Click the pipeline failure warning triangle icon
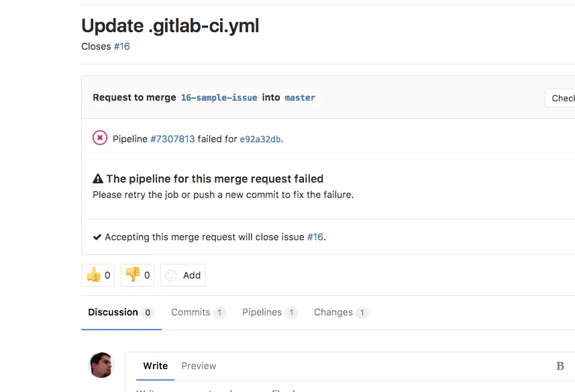 (98, 179)
